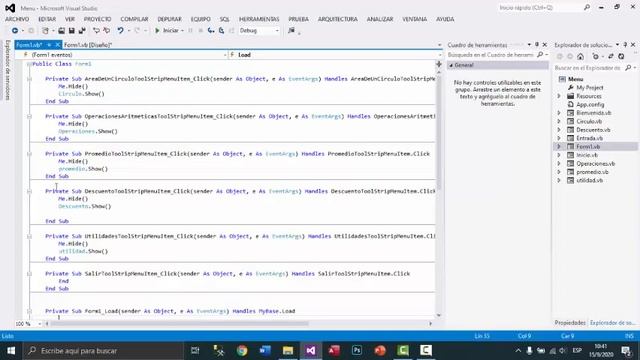Collapse the Public Class Form1 outline
This screenshot has height=360, width=640.
29,64
